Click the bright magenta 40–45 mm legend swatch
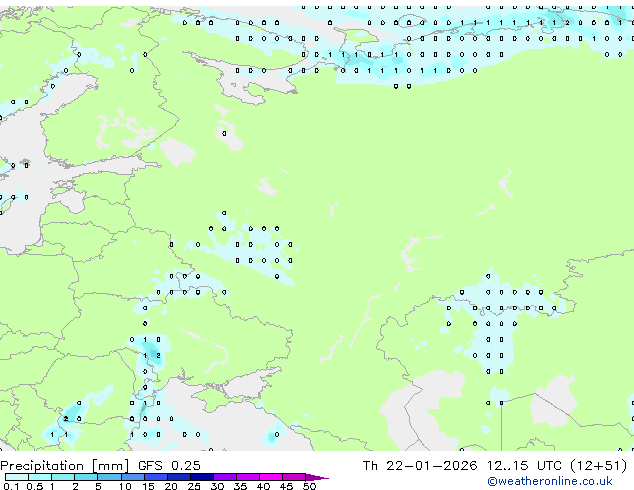Viewport: 634px width, 490px height. coord(271,477)
